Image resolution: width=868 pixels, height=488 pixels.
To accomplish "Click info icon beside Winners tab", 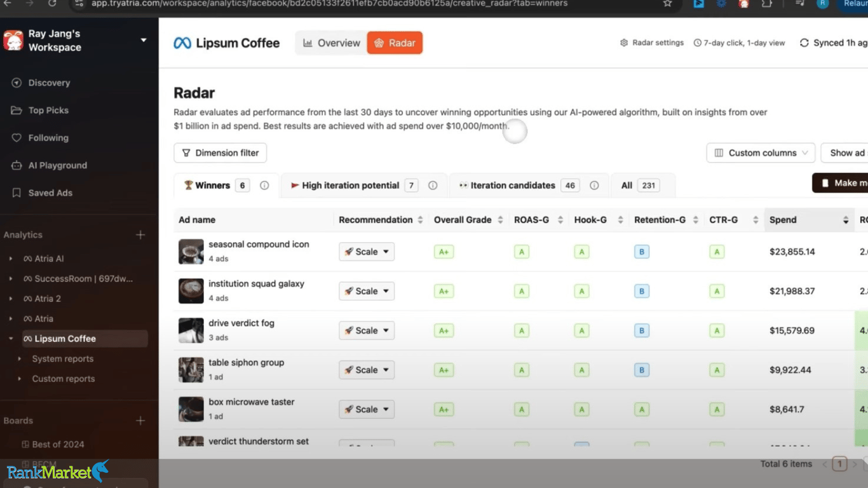I will tap(264, 186).
